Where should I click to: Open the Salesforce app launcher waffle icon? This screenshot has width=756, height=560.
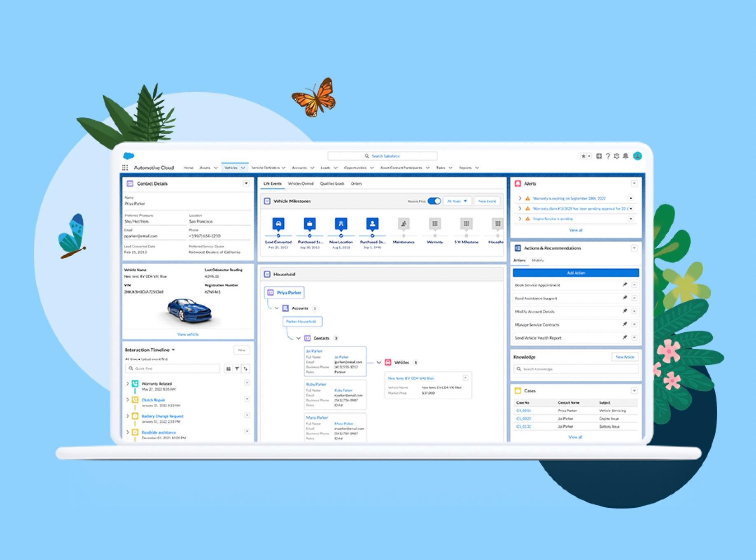(125, 168)
